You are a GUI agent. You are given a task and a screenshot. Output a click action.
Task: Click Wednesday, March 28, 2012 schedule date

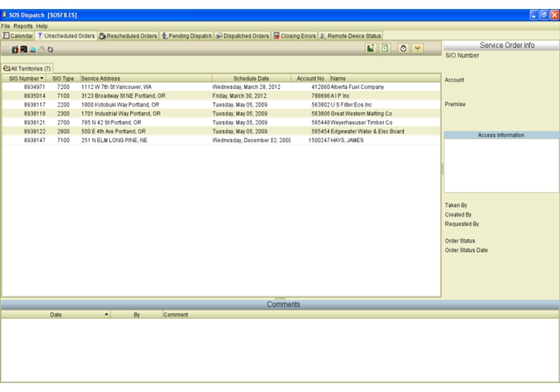[x=246, y=87]
